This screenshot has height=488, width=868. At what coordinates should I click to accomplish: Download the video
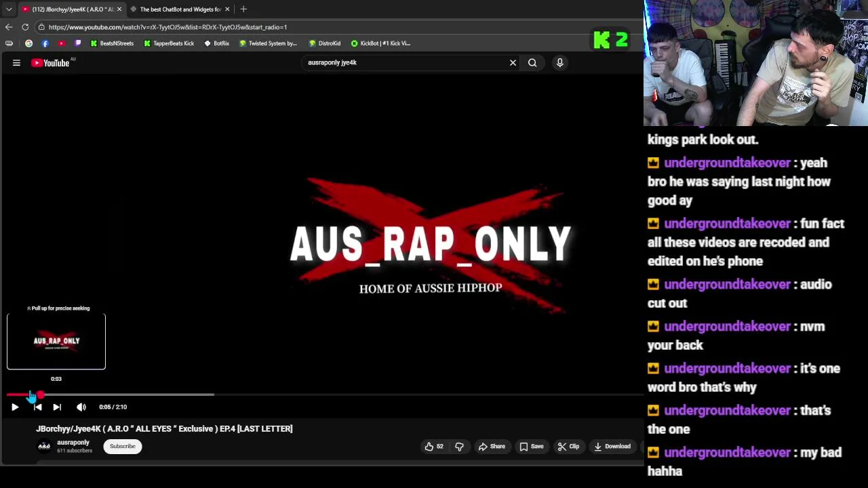pos(612,446)
